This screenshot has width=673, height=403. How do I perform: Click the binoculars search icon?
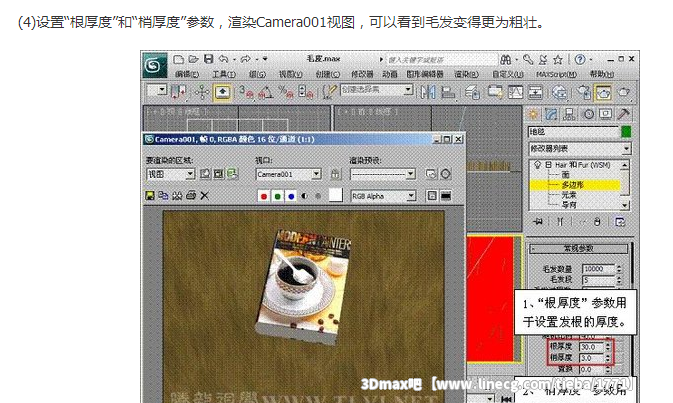click(506, 60)
